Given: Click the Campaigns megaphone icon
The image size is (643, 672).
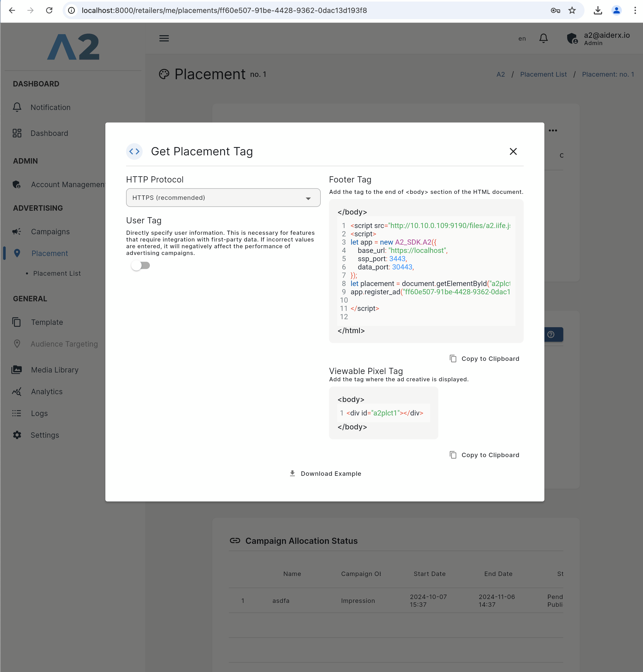Looking at the screenshot, I should 17,232.
